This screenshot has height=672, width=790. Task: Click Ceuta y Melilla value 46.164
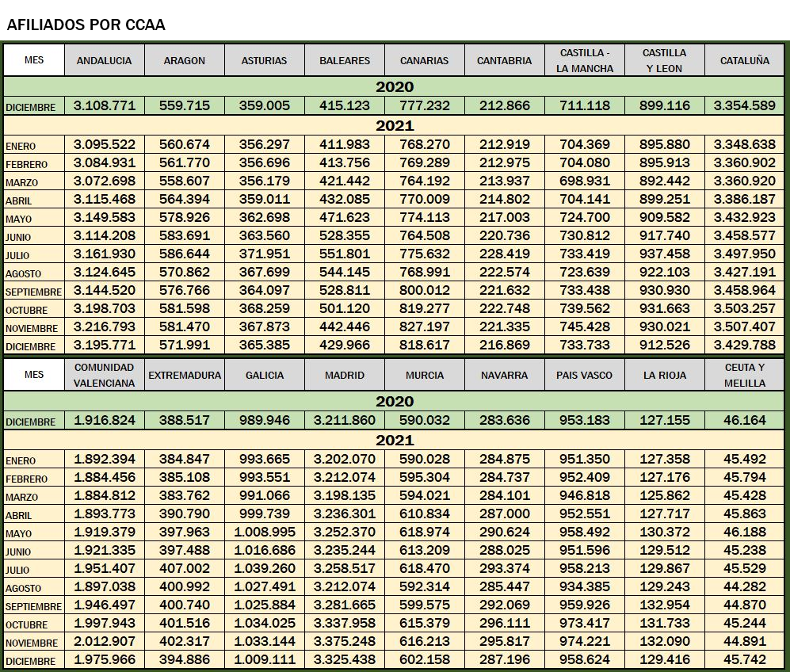click(x=745, y=420)
